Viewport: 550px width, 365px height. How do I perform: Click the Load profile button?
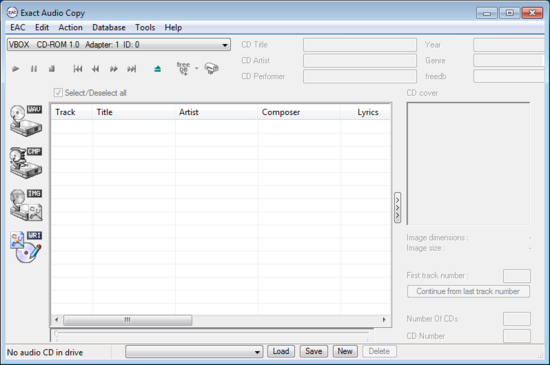[281, 351]
